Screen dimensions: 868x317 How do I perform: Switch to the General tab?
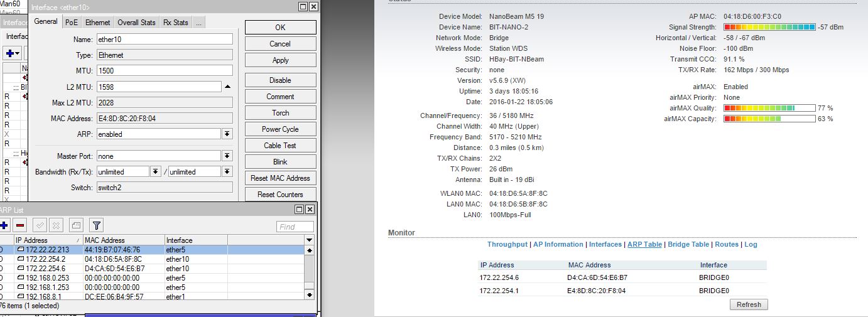pyautogui.click(x=46, y=21)
